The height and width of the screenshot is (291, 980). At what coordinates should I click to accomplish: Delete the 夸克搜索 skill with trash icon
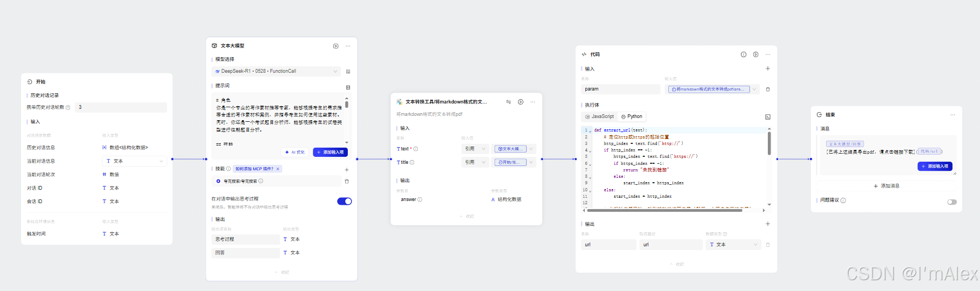tap(347, 181)
